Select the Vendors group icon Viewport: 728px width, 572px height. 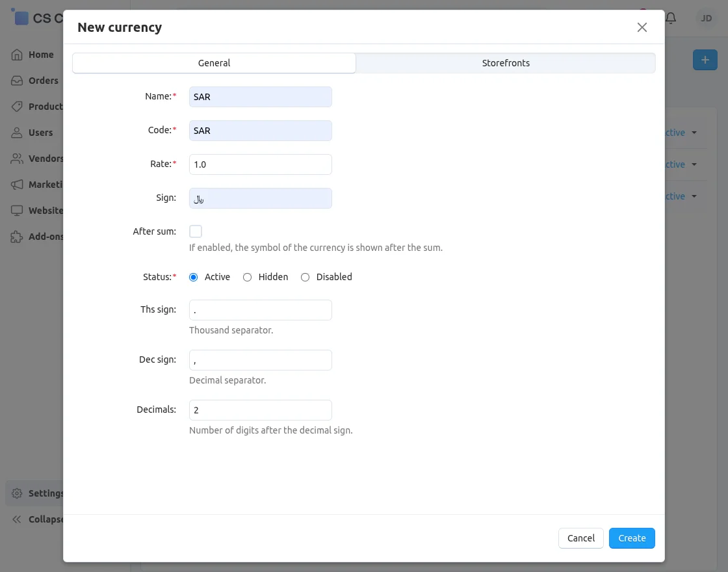pos(17,159)
